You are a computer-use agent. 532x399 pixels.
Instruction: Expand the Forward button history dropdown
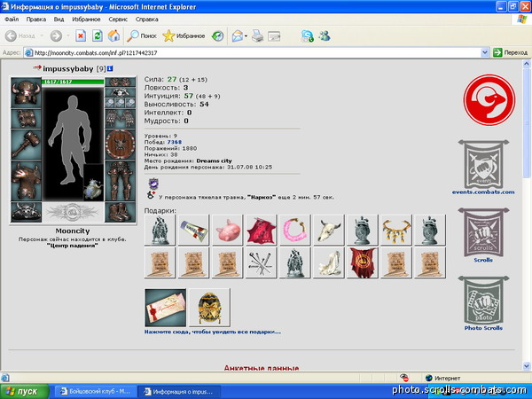[67, 35]
